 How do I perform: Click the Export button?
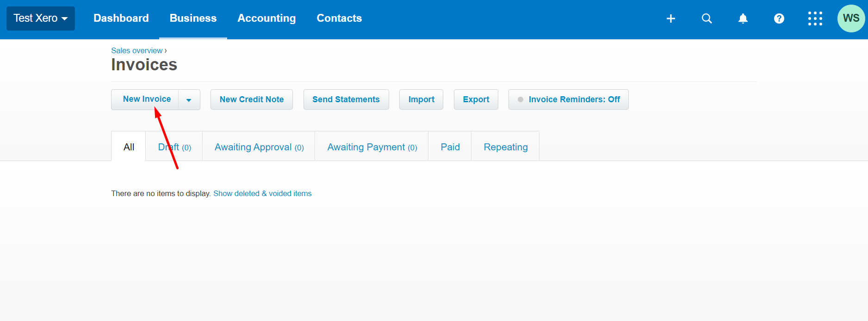pos(476,99)
